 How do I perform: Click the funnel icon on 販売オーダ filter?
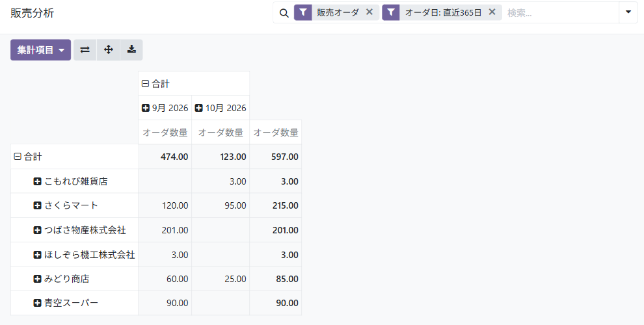click(303, 13)
